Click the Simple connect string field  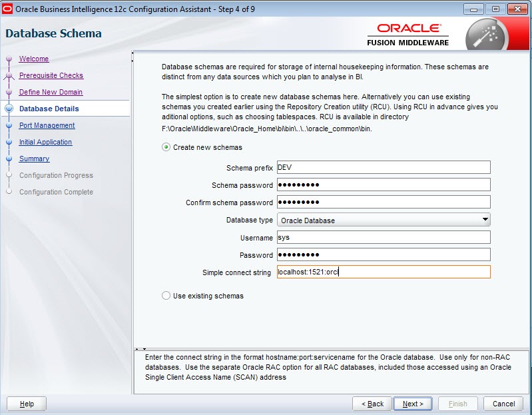pyautogui.click(x=384, y=272)
